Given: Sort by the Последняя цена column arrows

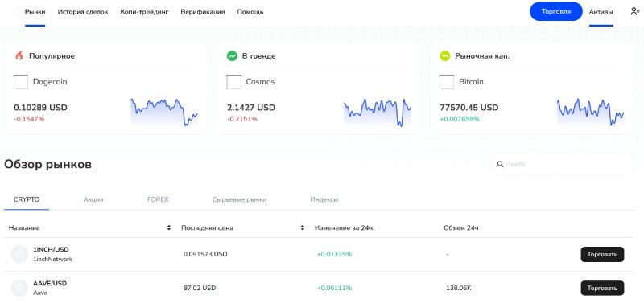Looking at the screenshot, I should pos(303,227).
